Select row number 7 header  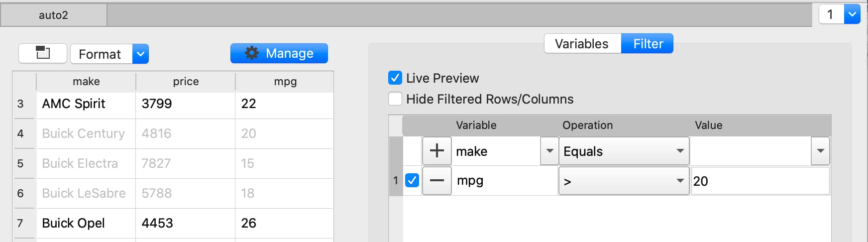click(24, 223)
